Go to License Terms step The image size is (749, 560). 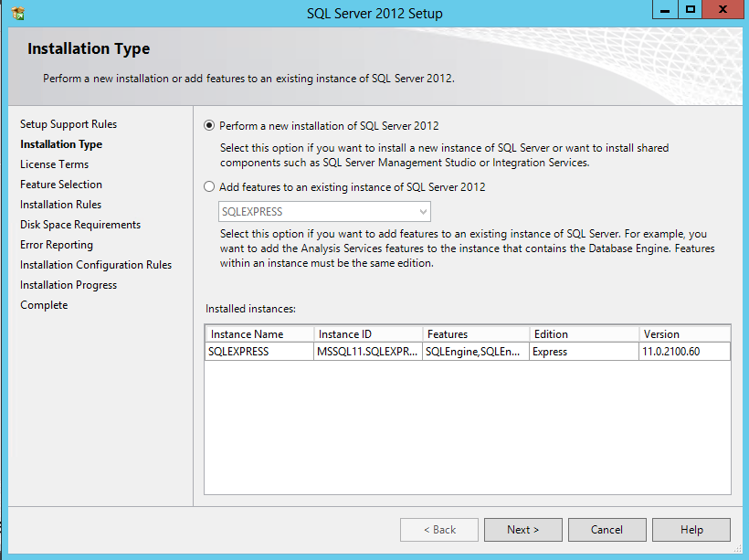[x=55, y=164]
